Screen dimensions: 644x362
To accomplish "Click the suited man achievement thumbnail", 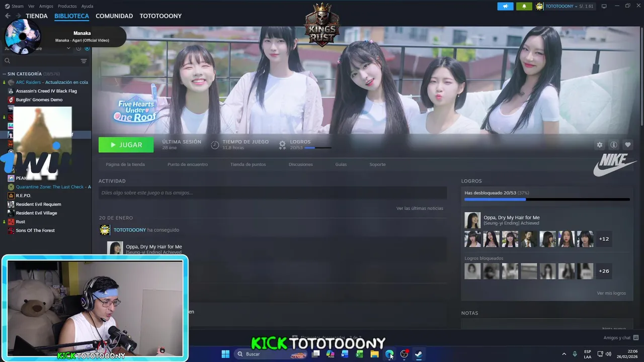I will coord(529,239).
